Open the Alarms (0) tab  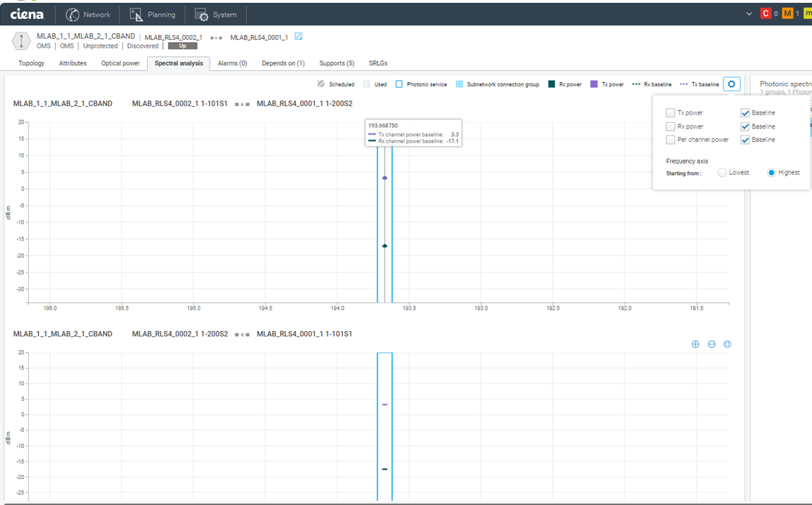233,63
